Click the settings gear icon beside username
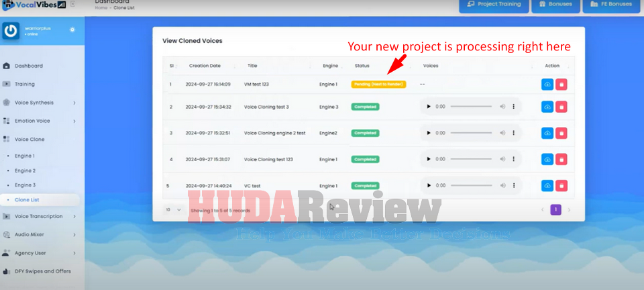 coord(72,30)
